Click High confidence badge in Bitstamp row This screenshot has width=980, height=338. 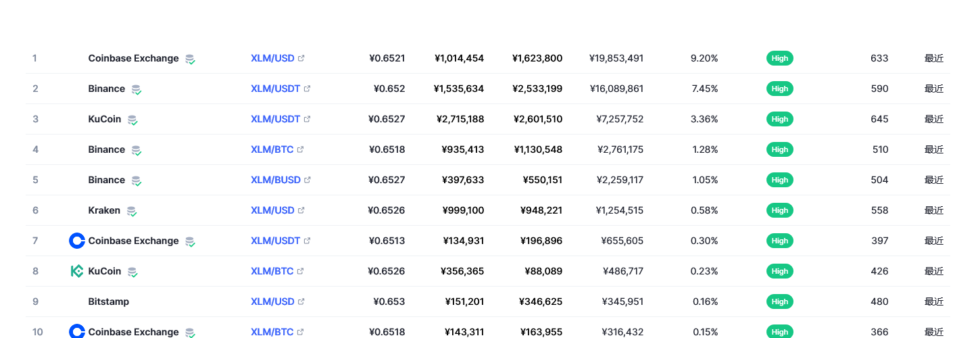click(780, 301)
